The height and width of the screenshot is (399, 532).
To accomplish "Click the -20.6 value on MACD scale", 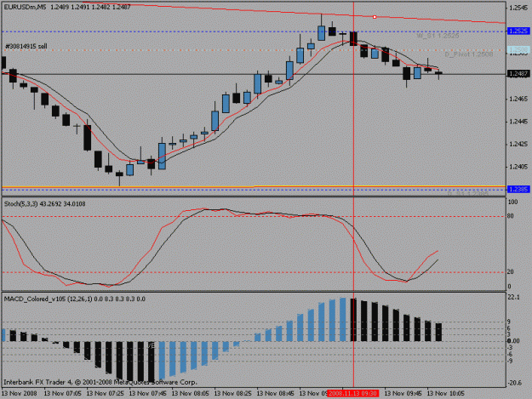I will [515, 383].
